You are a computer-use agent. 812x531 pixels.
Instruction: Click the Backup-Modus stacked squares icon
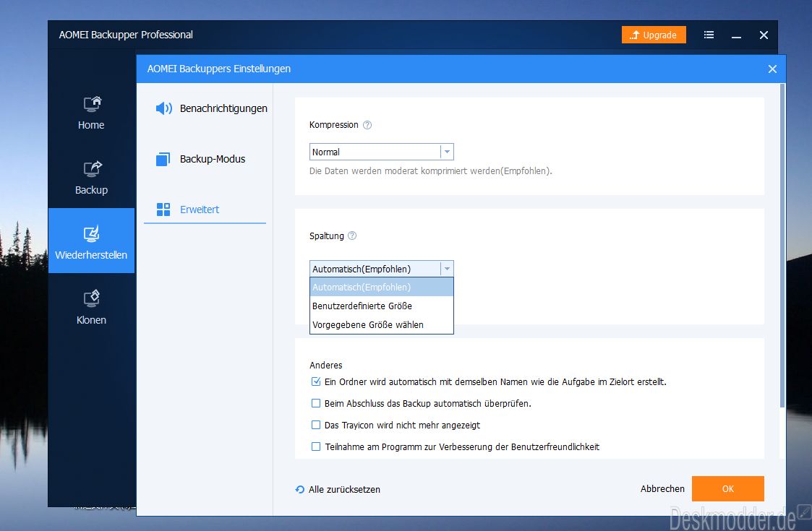(163, 159)
